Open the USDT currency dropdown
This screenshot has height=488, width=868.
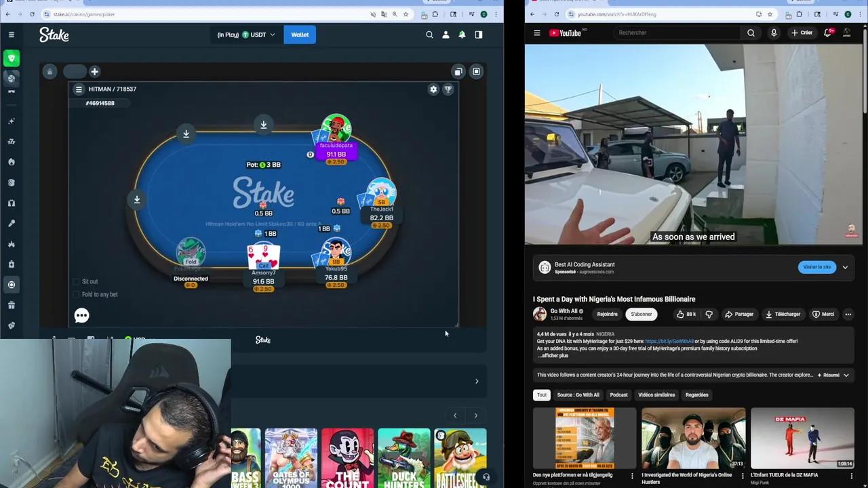[258, 35]
